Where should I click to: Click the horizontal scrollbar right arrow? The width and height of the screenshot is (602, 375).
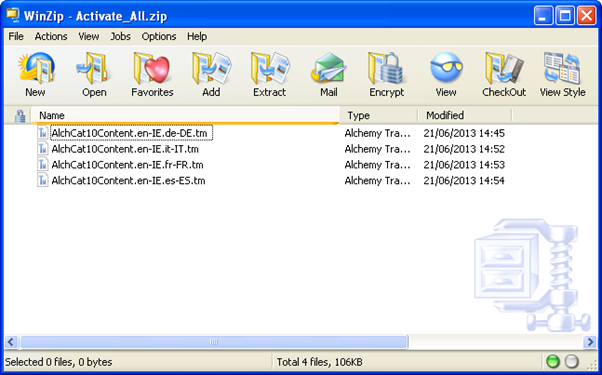click(x=590, y=342)
